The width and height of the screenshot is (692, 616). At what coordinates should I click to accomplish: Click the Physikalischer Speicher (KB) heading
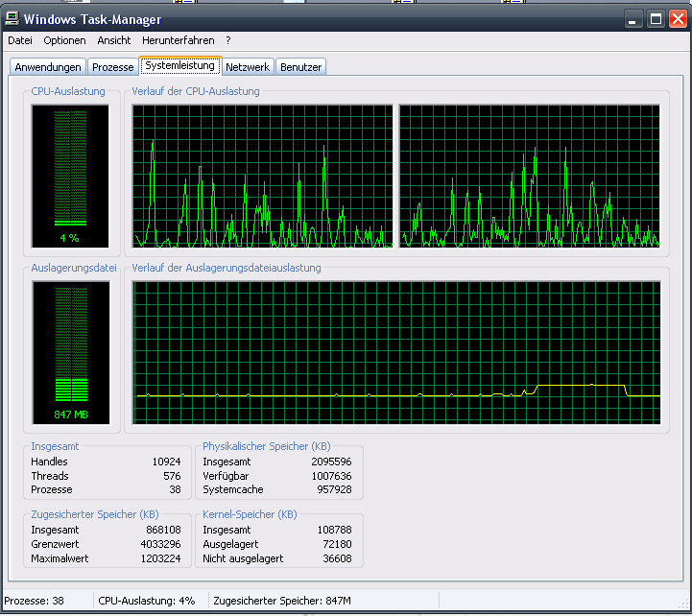coord(267,446)
